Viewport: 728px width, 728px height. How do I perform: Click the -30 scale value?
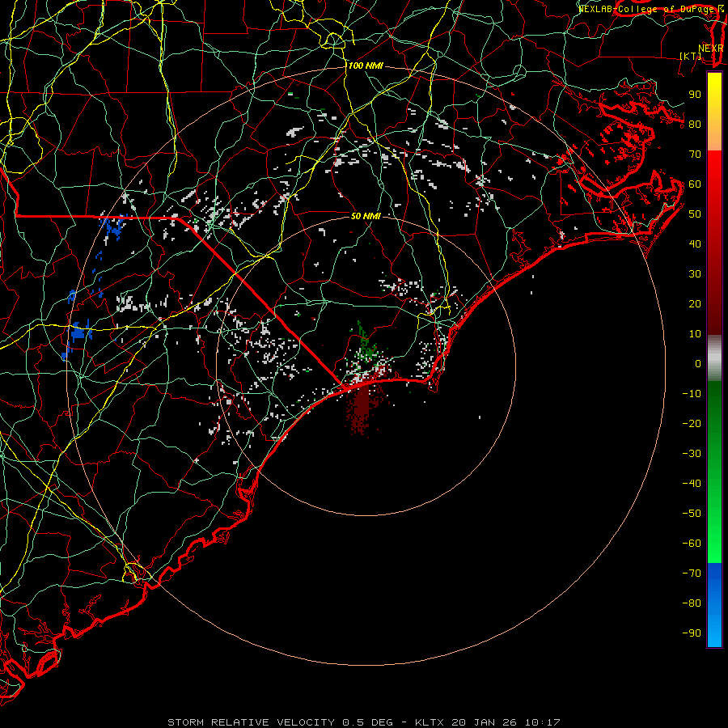[692, 454]
